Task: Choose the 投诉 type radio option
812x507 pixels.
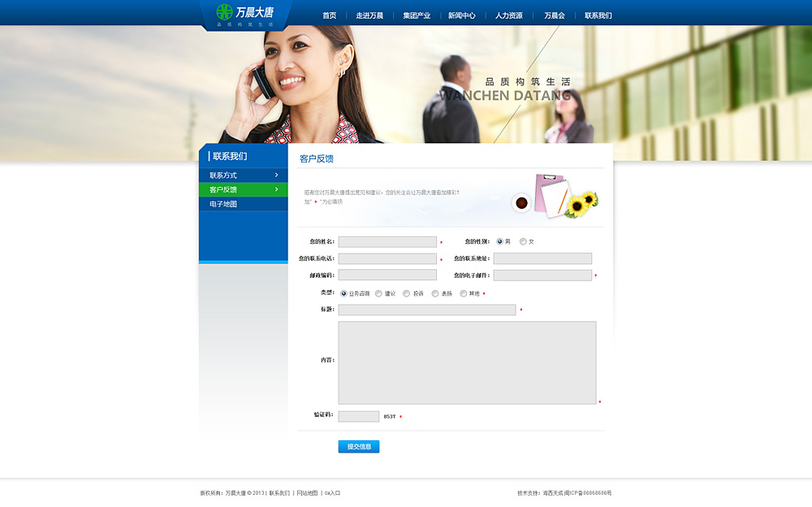Action: pyautogui.click(x=407, y=293)
